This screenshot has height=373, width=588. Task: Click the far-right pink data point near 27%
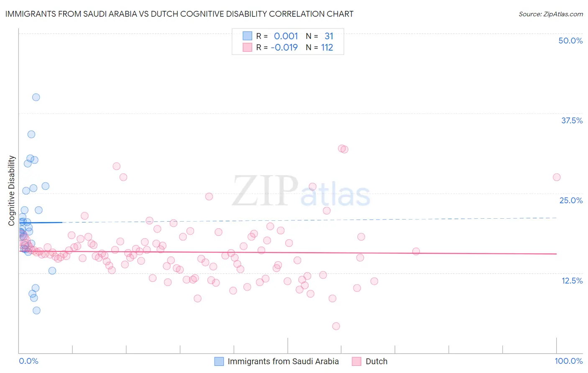tap(557, 177)
